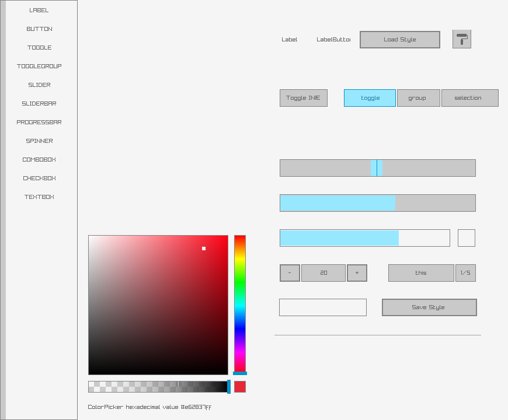This screenshot has width=508, height=420.
Task: Click the LabelButton text
Action: pyautogui.click(x=333, y=40)
